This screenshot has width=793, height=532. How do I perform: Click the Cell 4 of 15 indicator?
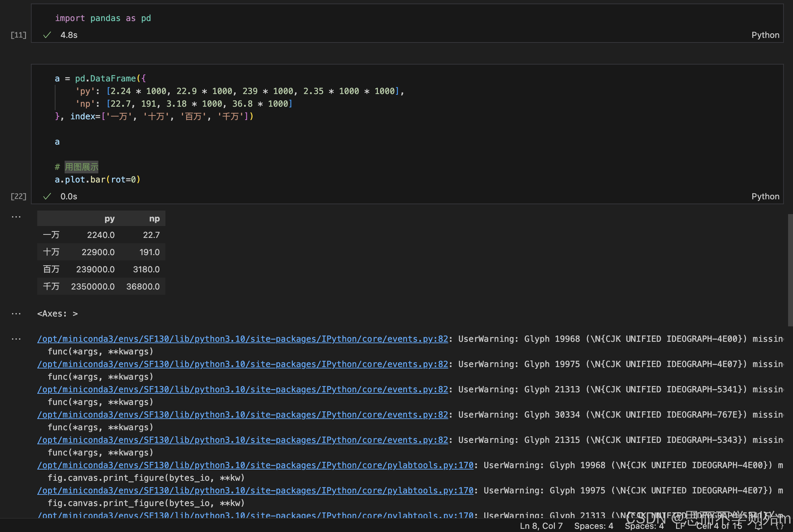tap(719, 526)
